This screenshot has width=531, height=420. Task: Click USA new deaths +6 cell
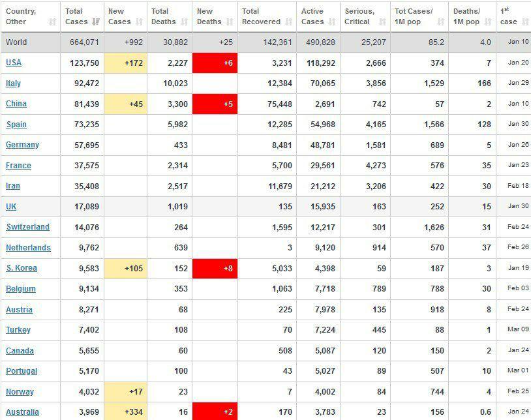(x=215, y=63)
